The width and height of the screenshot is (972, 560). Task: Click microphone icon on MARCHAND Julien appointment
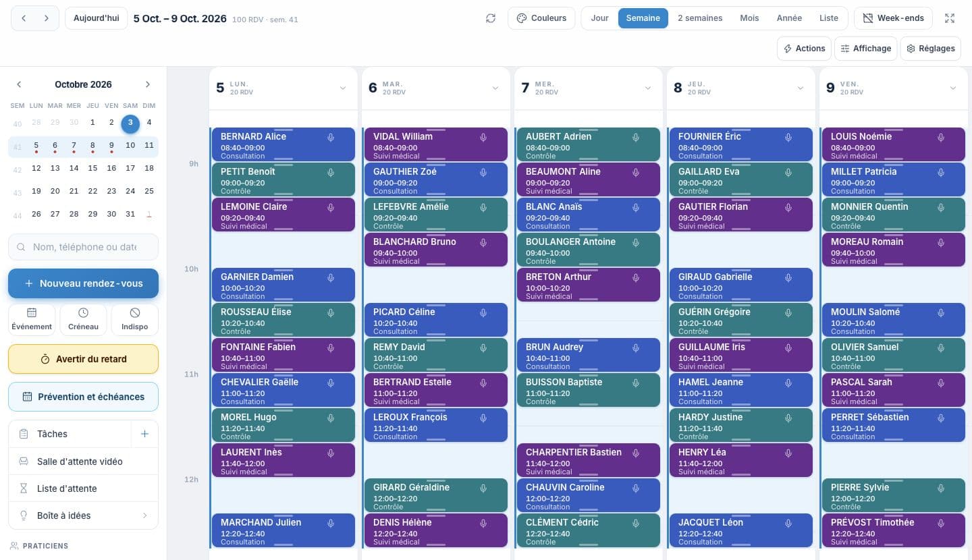[331, 524]
